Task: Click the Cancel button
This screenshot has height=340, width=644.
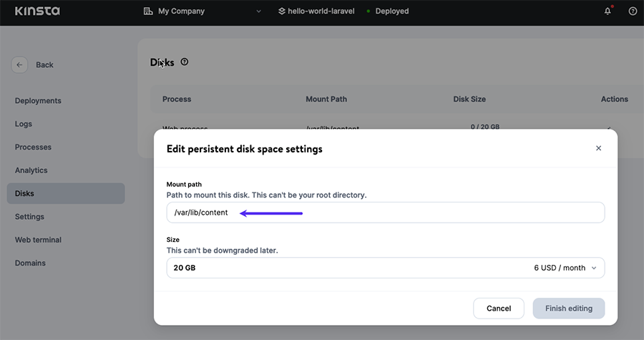Action: pos(499,309)
